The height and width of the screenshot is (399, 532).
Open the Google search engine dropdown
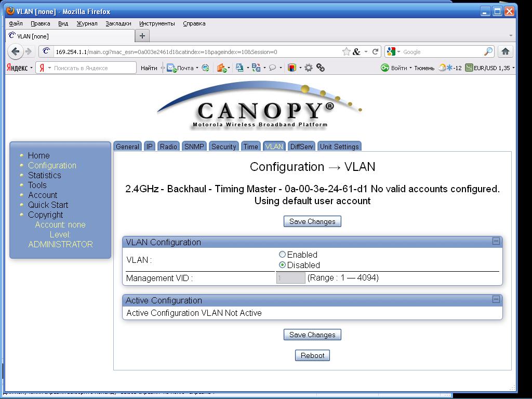(x=399, y=51)
